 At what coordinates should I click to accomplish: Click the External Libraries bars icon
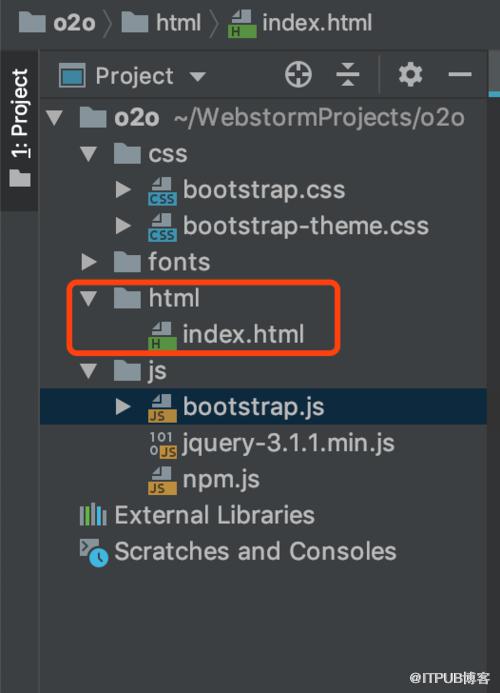coord(93,515)
